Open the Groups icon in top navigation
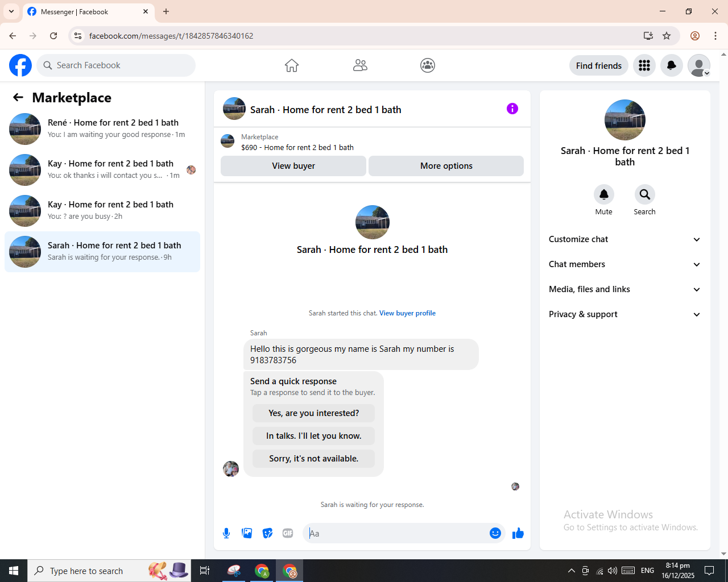The width and height of the screenshot is (728, 582). 428,65
